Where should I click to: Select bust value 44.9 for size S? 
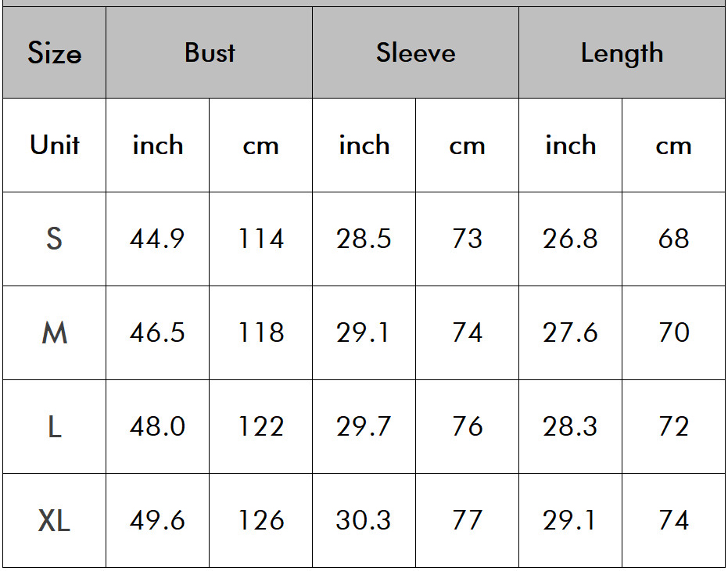[157, 239]
